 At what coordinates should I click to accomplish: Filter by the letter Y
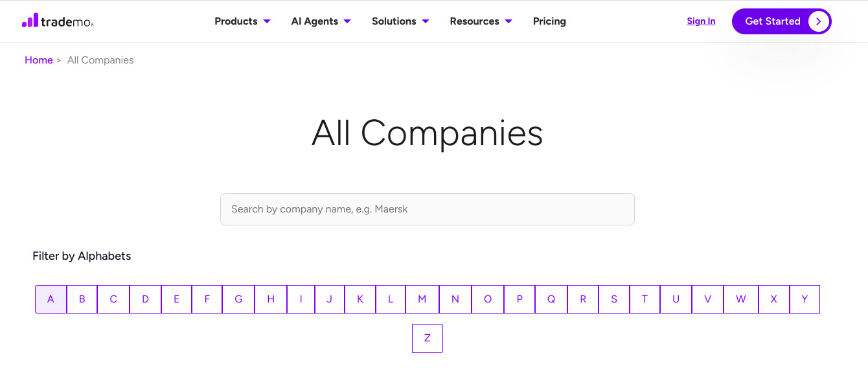point(805,299)
